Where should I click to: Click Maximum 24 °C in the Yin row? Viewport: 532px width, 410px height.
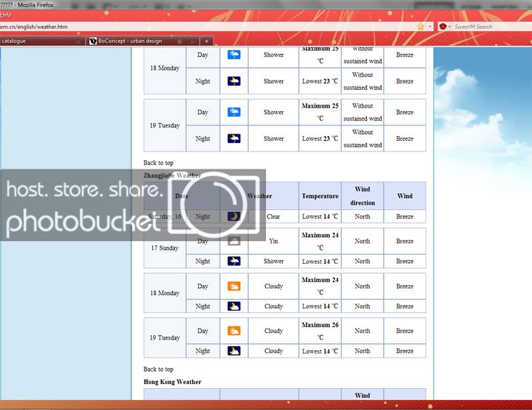(320, 241)
